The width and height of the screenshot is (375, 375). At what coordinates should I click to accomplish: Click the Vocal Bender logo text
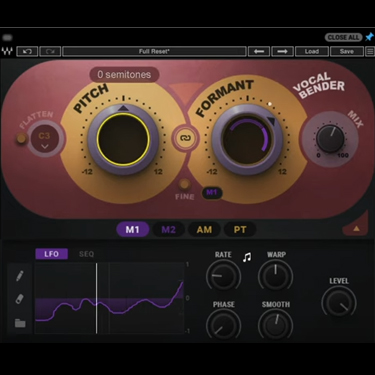click(x=319, y=86)
